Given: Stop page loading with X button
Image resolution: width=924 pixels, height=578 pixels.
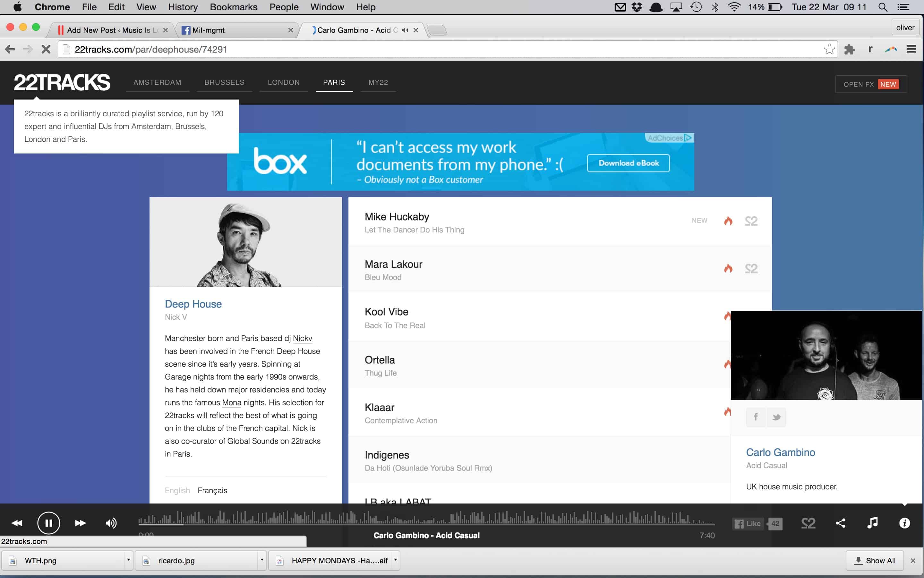Looking at the screenshot, I should point(46,49).
